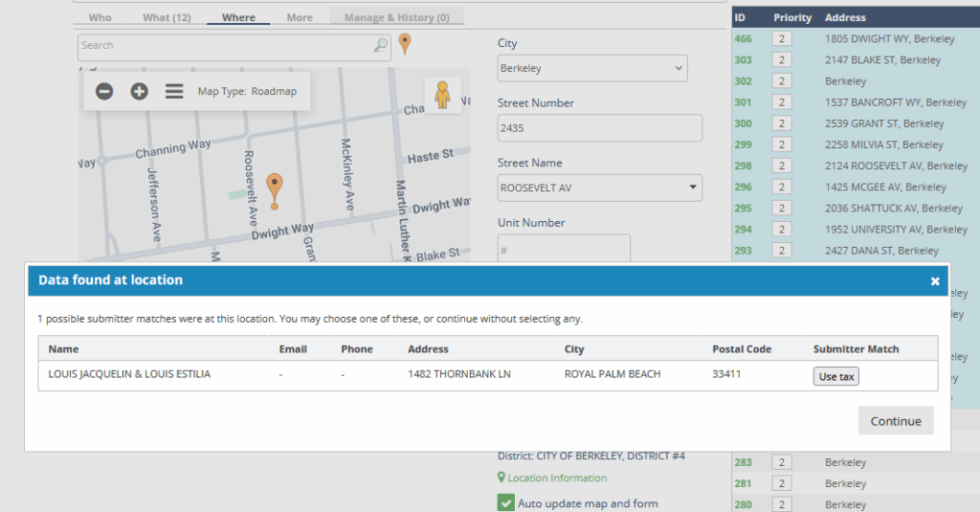980x512 pixels.
Task: Click the orange pin icon beside search
Action: (405, 43)
